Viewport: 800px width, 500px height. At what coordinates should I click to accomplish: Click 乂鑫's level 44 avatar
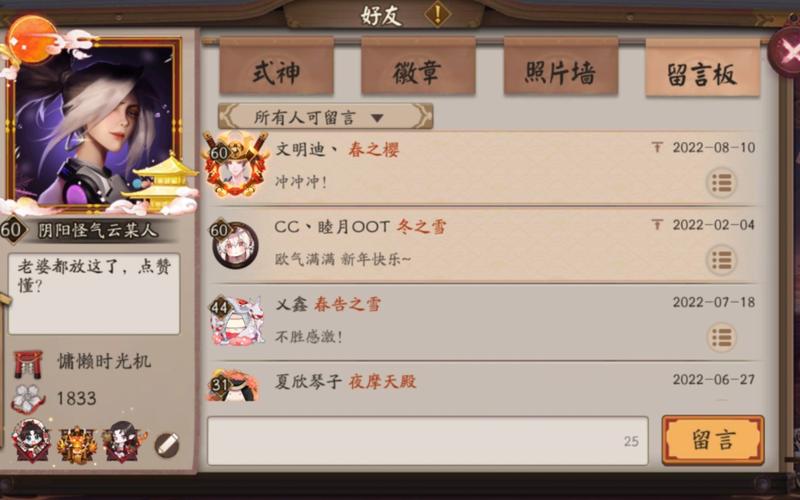pyautogui.click(x=237, y=321)
